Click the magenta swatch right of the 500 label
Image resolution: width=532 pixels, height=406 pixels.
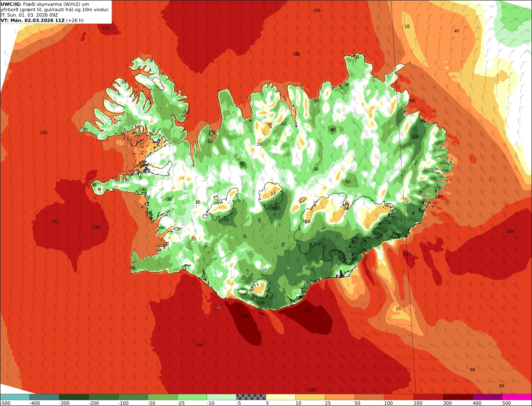(517, 397)
